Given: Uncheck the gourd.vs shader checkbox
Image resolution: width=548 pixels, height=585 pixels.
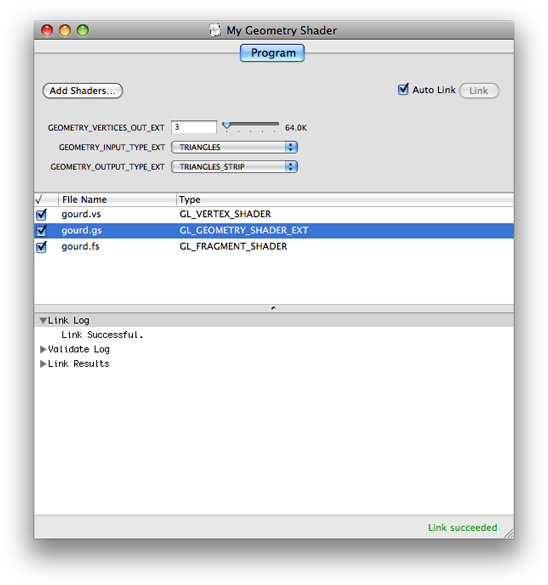Looking at the screenshot, I should click(41, 215).
